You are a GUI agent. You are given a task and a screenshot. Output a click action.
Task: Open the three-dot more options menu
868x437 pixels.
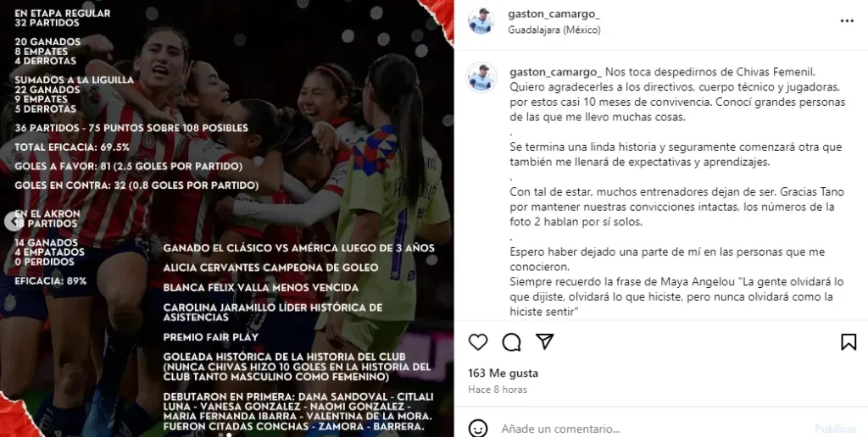pyautogui.click(x=847, y=21)
